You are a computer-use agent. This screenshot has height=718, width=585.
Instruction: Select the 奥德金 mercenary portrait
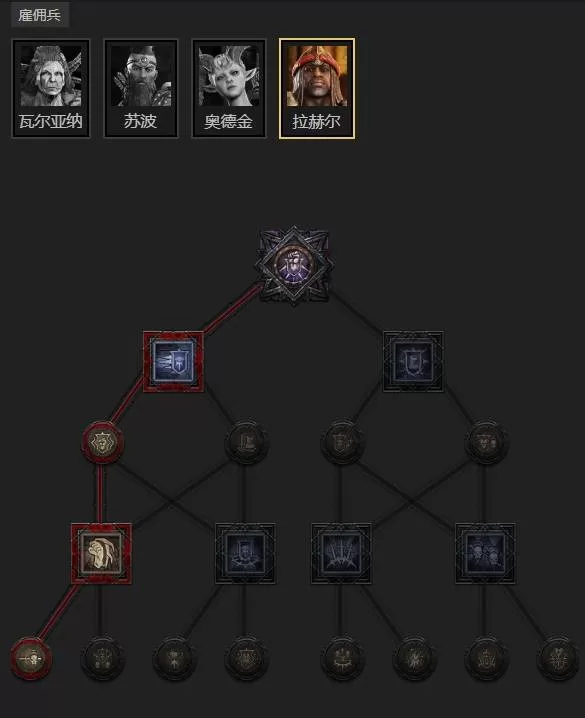(228, 88)
